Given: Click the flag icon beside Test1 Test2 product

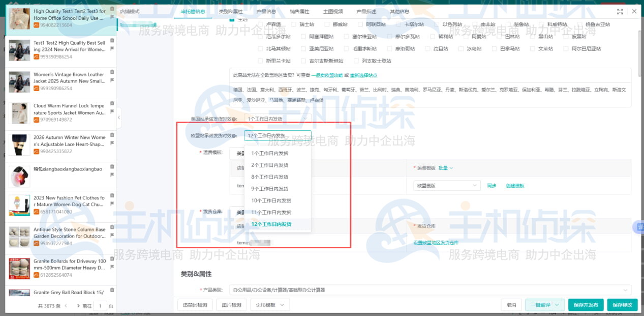Looking at the screenshot, I should click(112, 47).
